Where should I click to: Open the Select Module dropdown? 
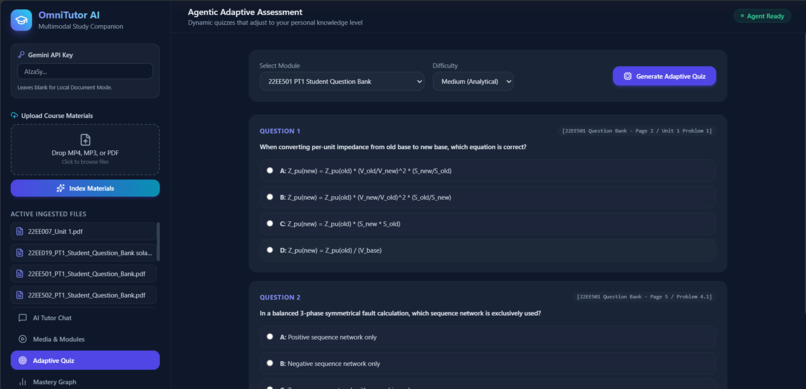342,81
